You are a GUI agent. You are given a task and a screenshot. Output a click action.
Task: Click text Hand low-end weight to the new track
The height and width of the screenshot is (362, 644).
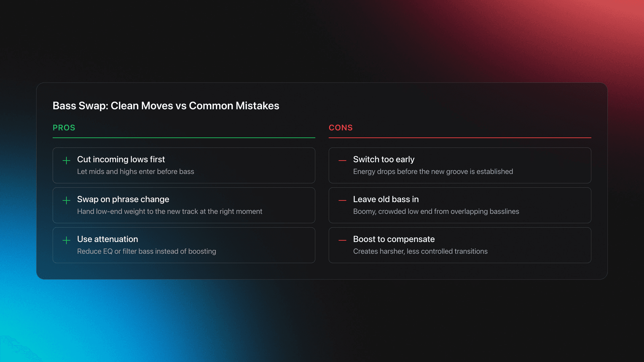pyautogui.click(x=169, y=212)
